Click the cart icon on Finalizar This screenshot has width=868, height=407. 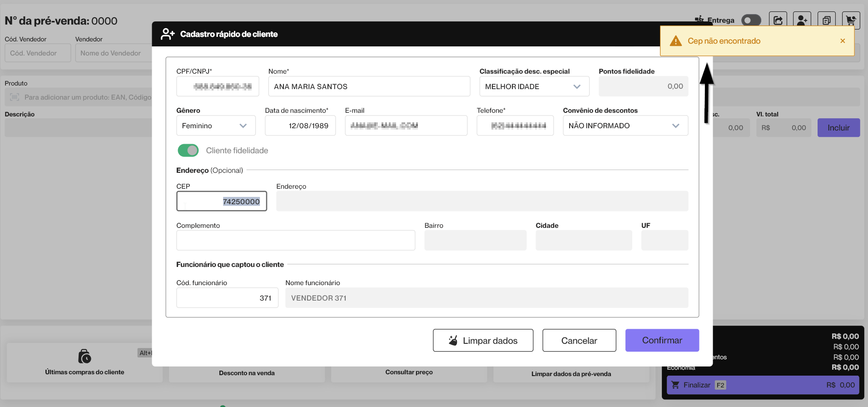675,385
